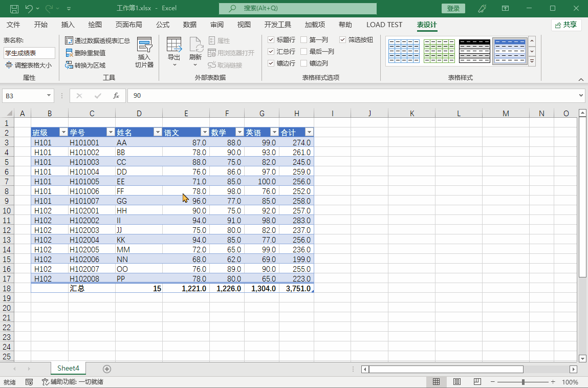Click the 100% zoom level text
Image resolution: width=588 pixels, height=388 pixels.
coord(570,382)
